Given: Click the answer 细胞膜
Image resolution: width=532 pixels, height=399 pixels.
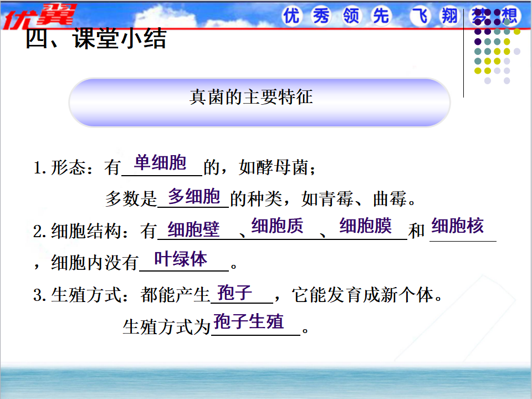Looking at the screenshot, I should point(365,226).
